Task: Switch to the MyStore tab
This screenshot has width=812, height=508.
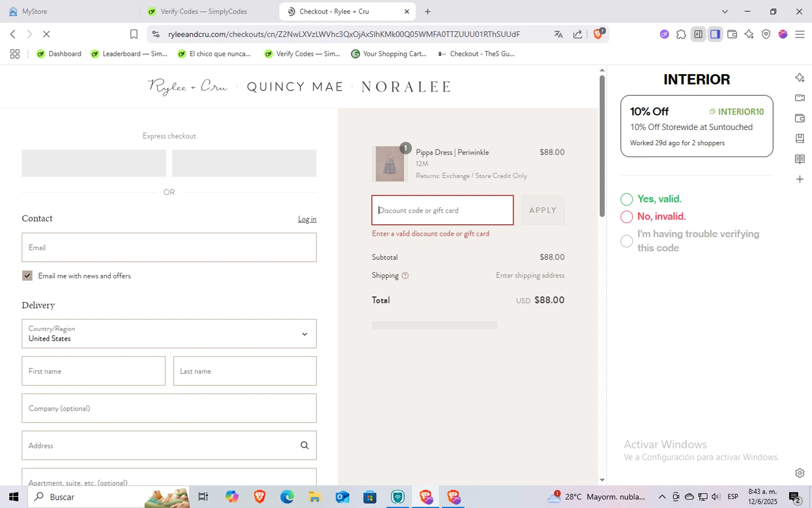Action: 70,11
